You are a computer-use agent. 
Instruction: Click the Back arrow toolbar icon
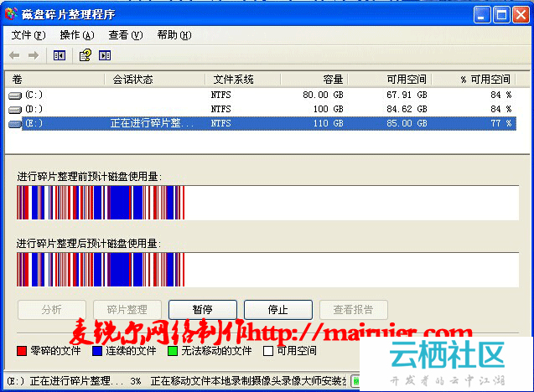14,55
